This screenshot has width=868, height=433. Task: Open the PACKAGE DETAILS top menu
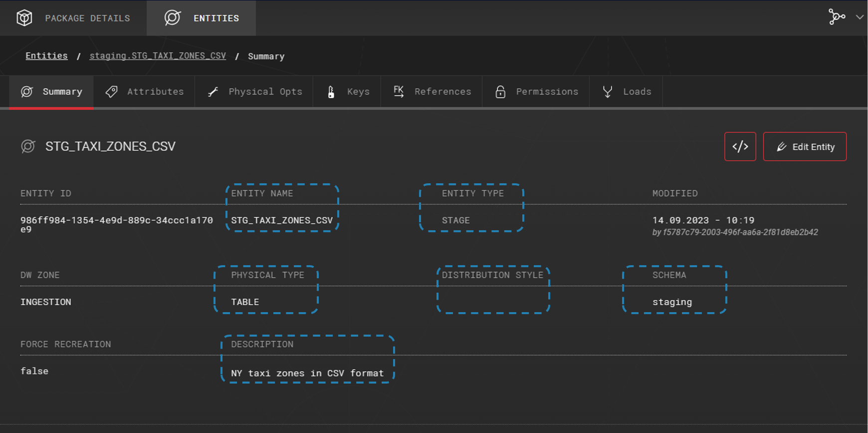pos(87,18)
